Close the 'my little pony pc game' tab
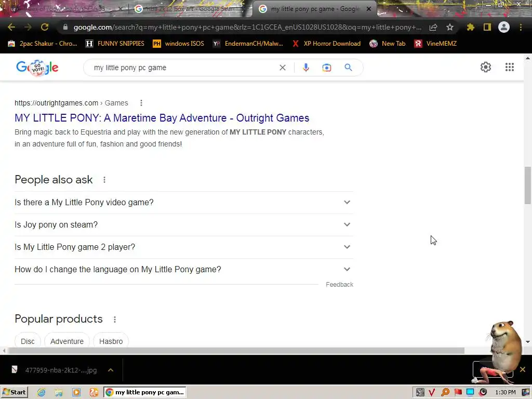Screen dimensions: 532x399 tap(369, 9)
